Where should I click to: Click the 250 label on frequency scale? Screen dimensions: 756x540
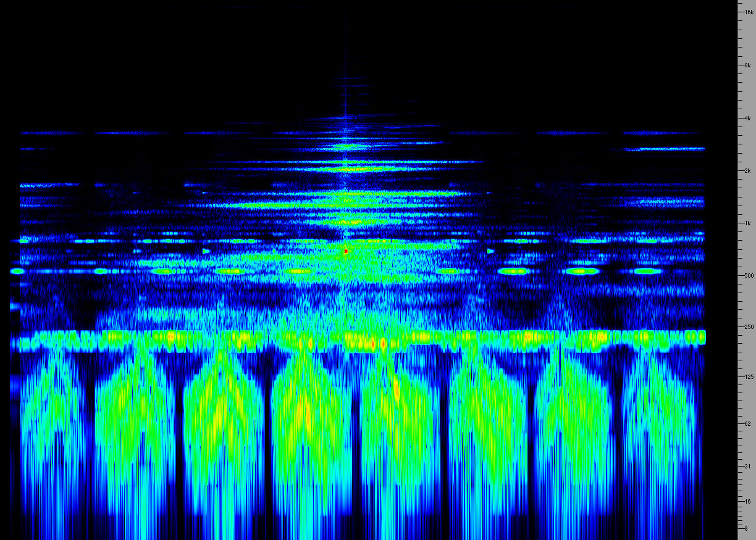(x=748, y=326)
